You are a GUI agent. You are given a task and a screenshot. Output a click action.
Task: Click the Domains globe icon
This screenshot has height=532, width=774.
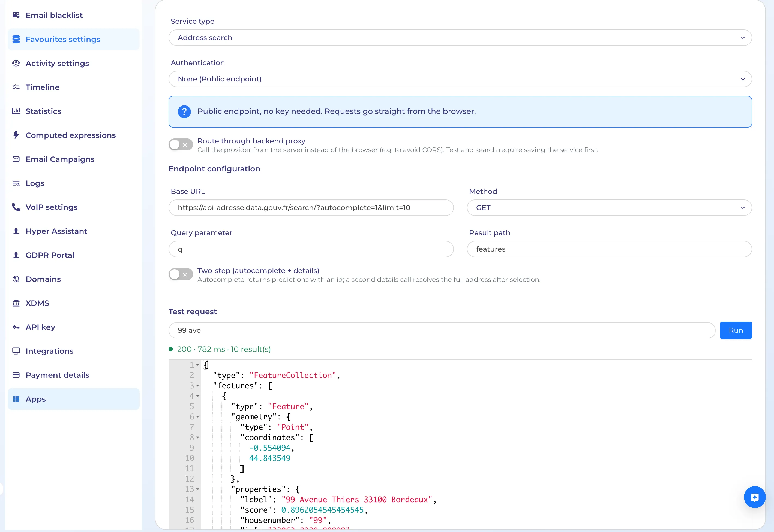click(x=16, y=279)
